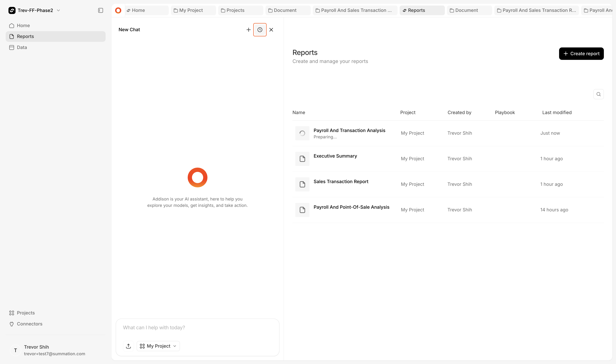Open Projects in the sidebar
This screenshot has height=364, width=616.
pyautogui.click(x=56, y=313)
